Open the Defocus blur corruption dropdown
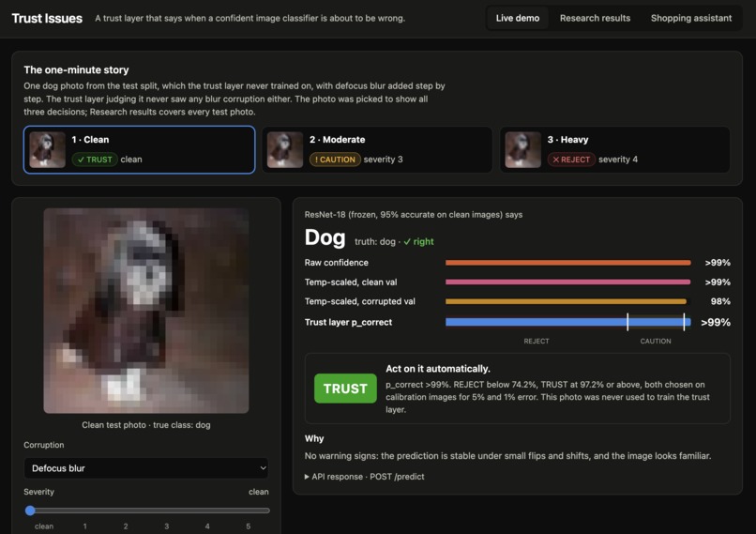The height and width of the screenshot is (534, 756). point(146,468)
